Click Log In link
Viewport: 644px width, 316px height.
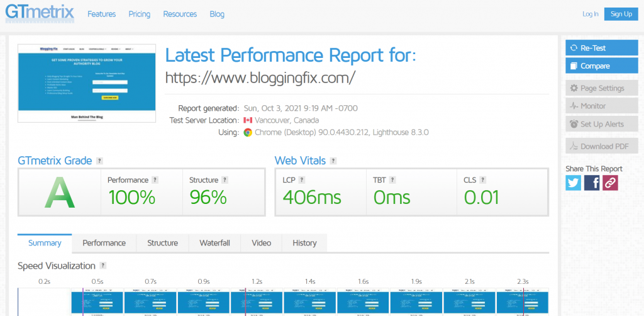pyautogui.click(x=590, y=14)
